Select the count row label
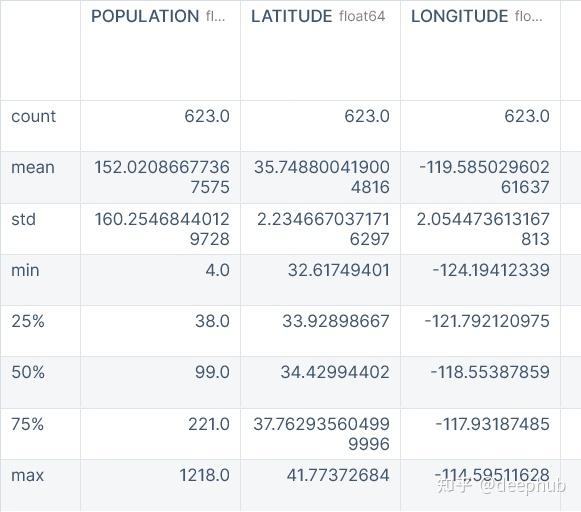The height and width of the screenshot is (512, 581). 33,116
